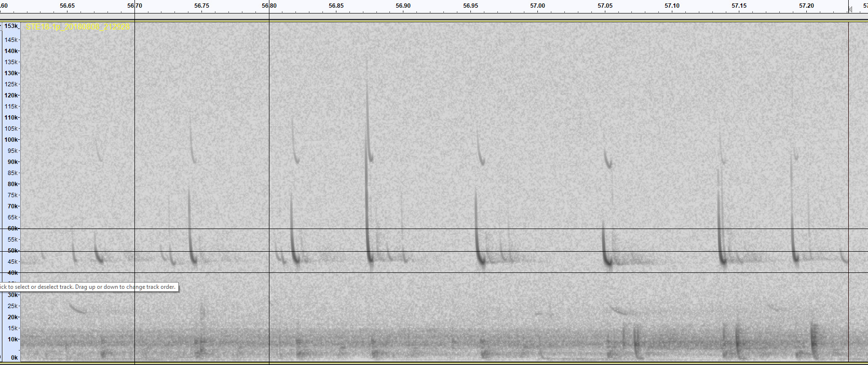868x365 pixels.
Task: Click the play-region arrow marker on the timeline
Action: click(850, 9)
